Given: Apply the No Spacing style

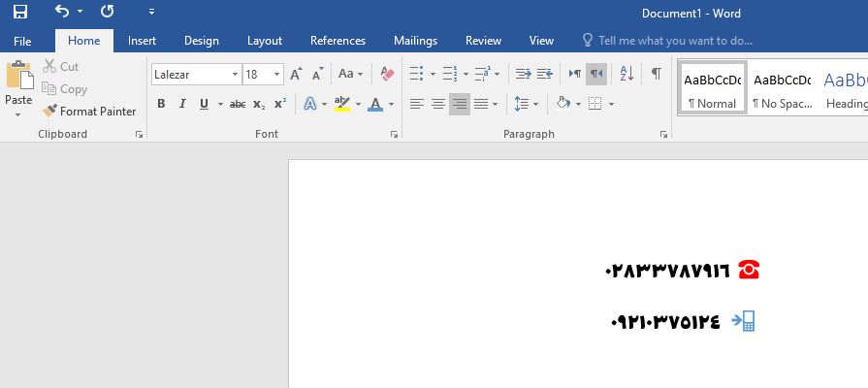Looking at the screenshot, I should click(783, 88).
